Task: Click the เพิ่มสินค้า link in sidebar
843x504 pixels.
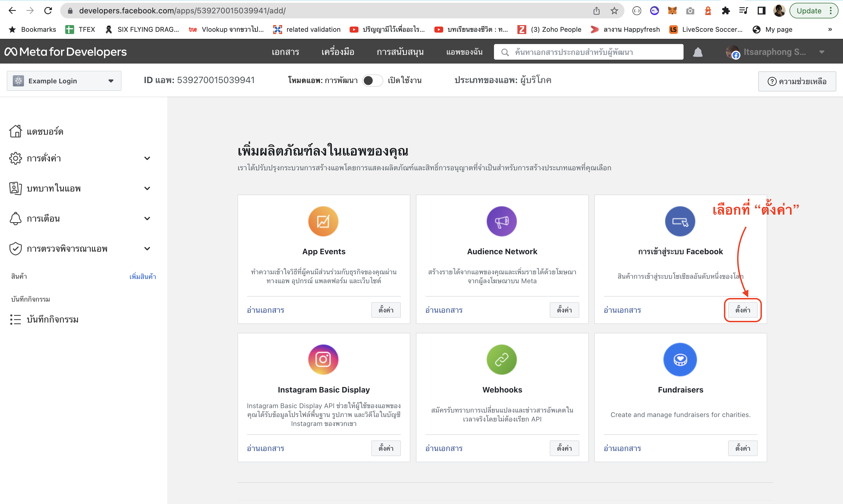Action: [143, 277]
